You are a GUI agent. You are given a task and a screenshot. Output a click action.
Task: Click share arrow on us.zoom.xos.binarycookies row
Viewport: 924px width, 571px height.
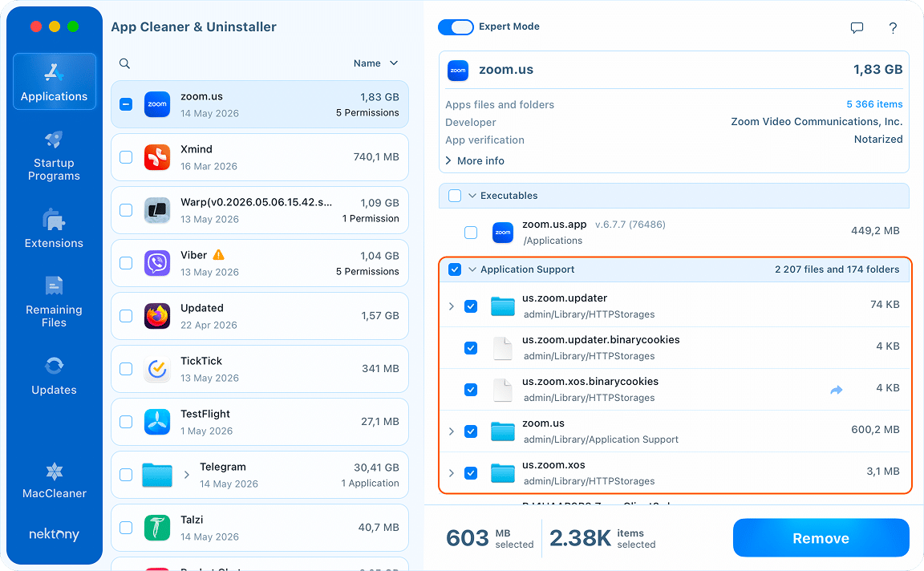click(837, 390)
